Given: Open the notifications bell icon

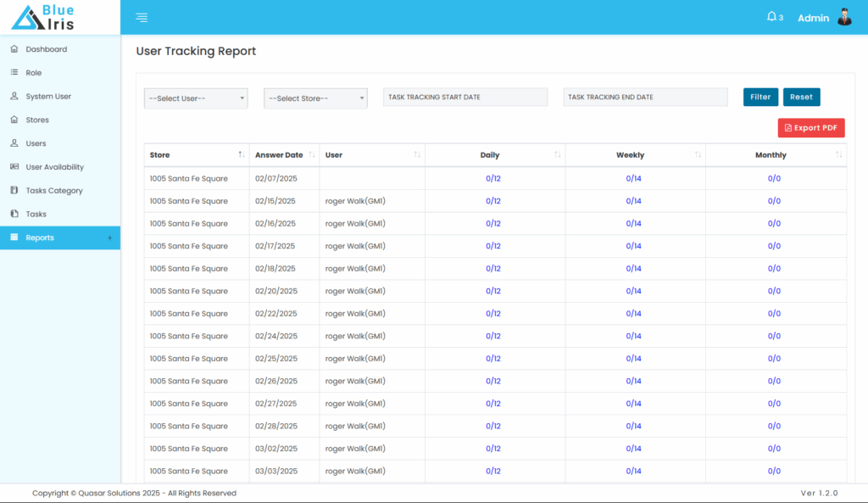Looking at the screenshot, I should click(771, 17).
